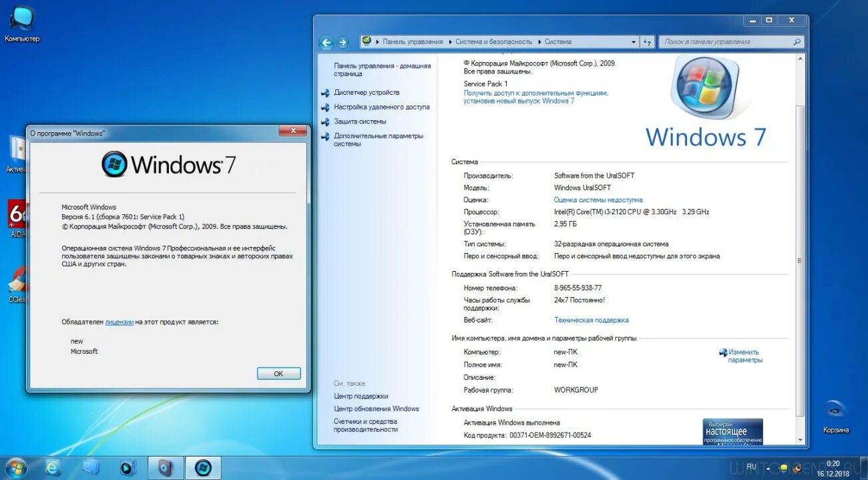
Task: Click the WORKGROUP workgroup value
Action: [576, 390]
